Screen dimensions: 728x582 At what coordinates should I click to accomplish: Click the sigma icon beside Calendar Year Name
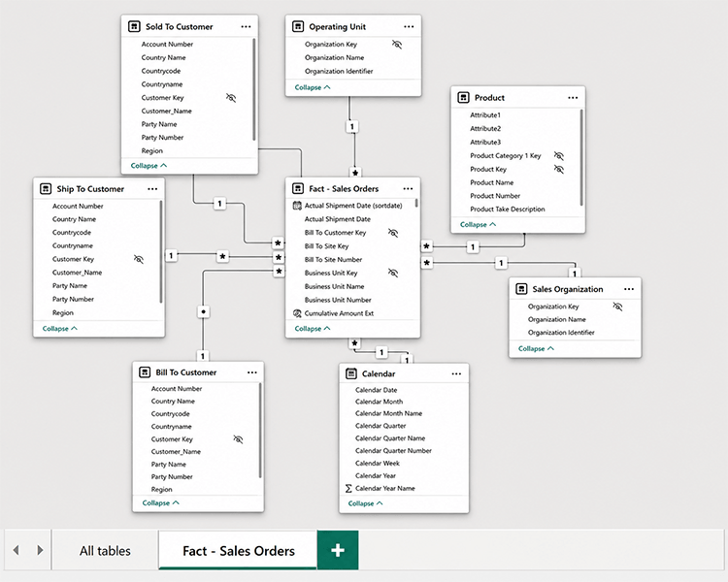tap(348, 488)
